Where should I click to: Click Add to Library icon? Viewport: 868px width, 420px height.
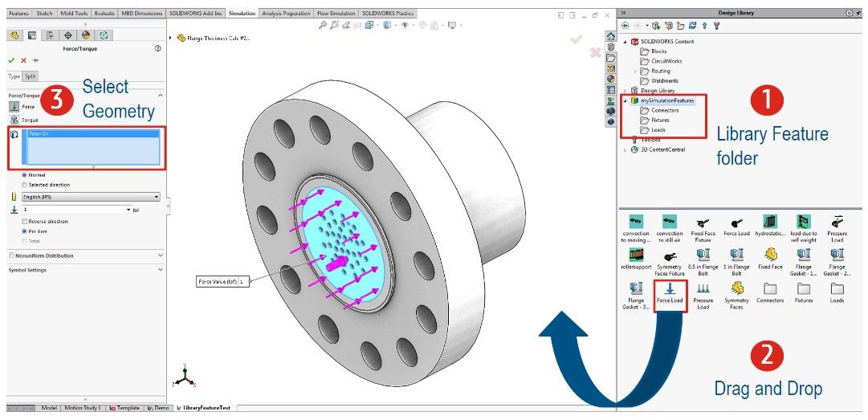[657, 26]
